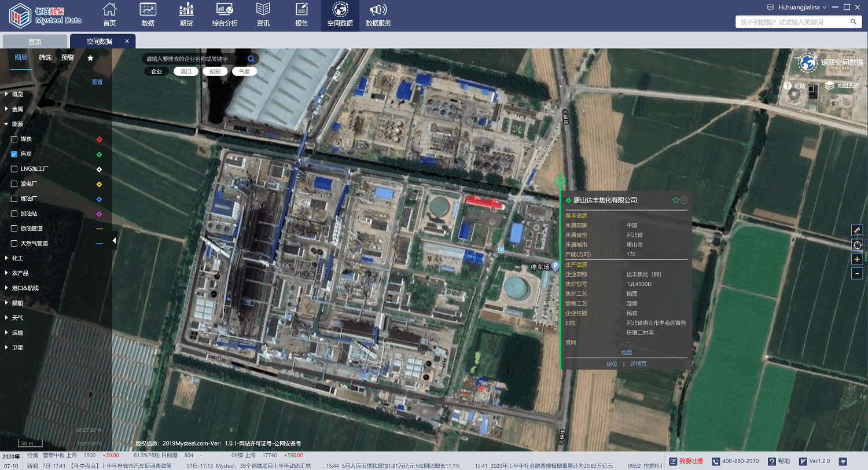Open 帮助 help in the status bar
Screen dimensions: 868x470
coord(778,461)
